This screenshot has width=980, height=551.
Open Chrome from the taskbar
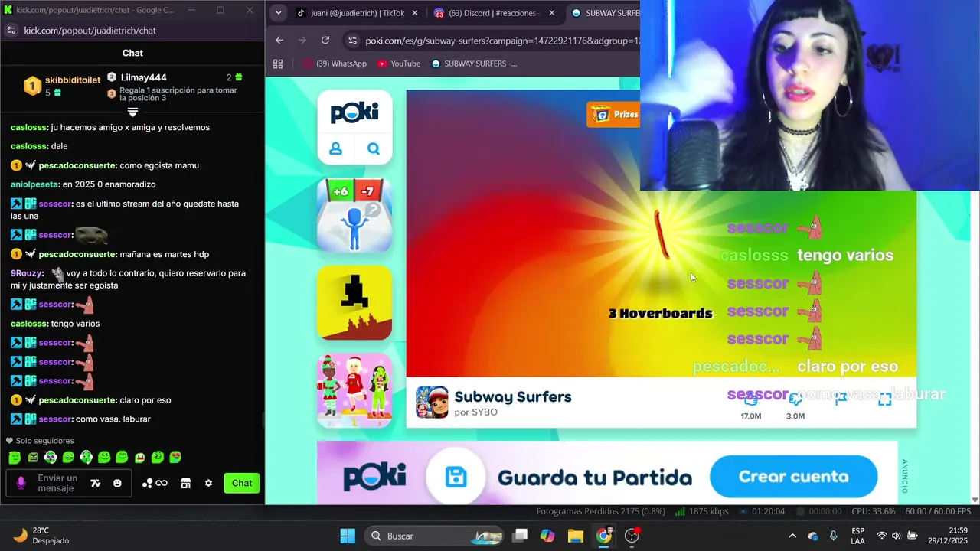pyautogui.click(x=604, y=536)
